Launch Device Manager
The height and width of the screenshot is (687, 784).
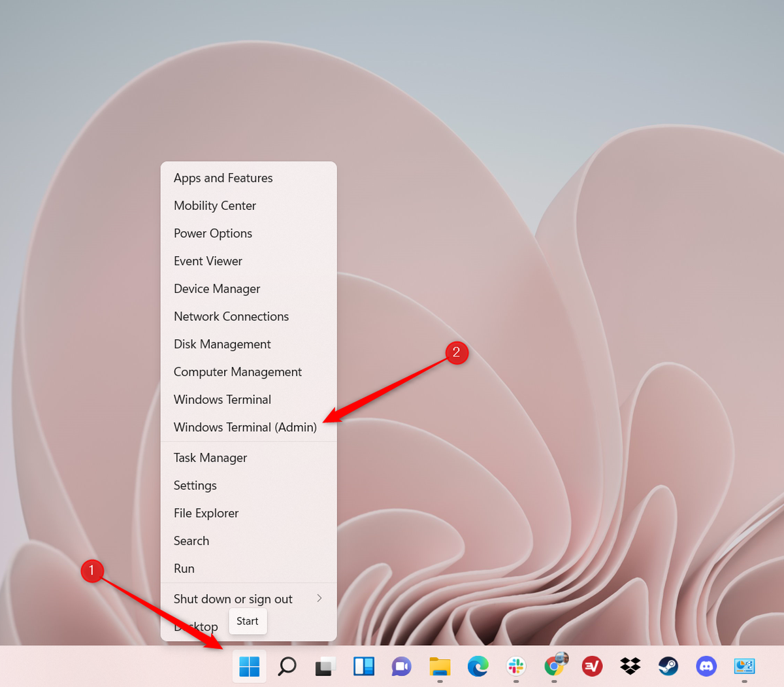[249, 288]
